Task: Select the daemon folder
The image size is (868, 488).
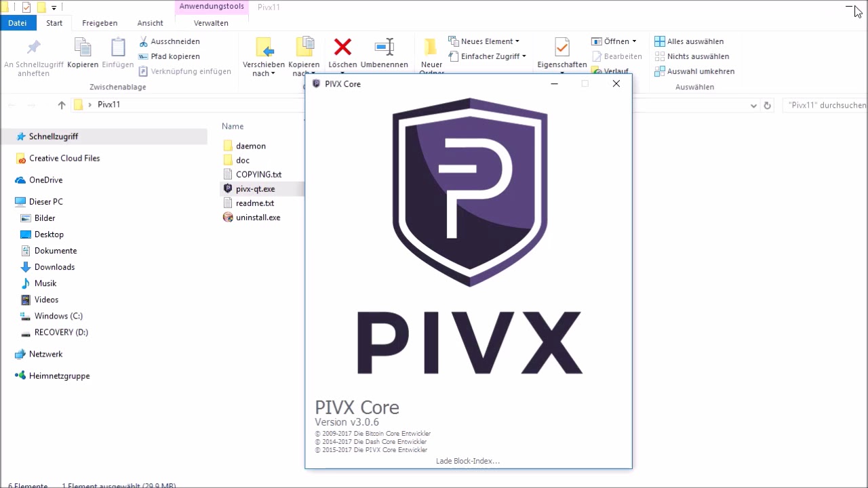Action: point(244,146)
